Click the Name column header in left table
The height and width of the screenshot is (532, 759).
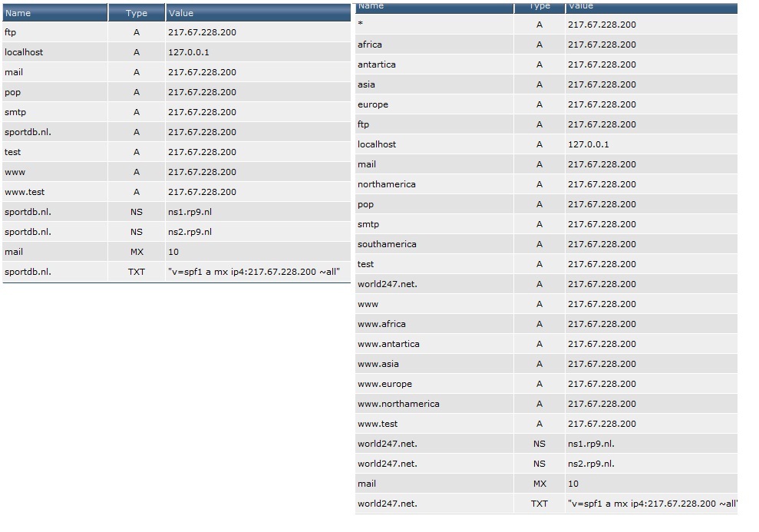pos(54,13)
